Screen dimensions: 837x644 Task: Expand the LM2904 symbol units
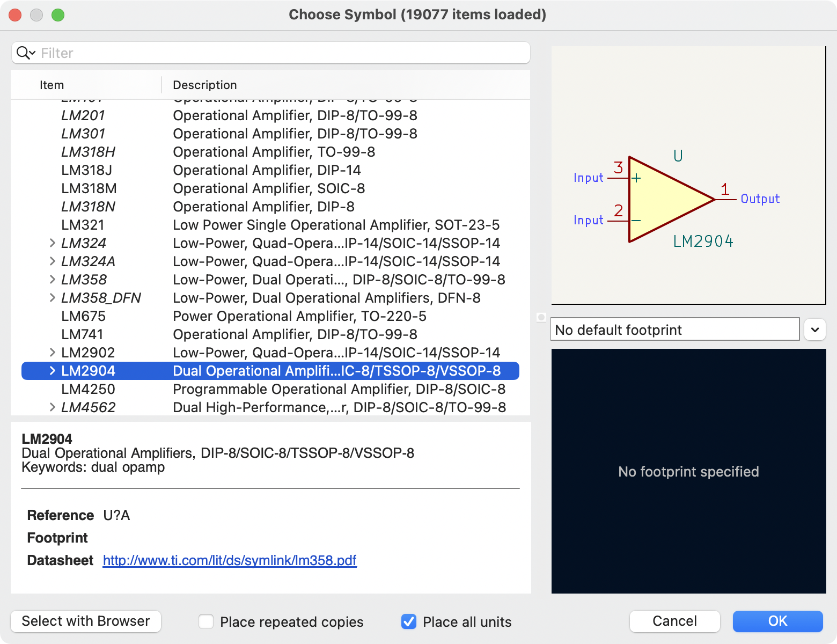click(52, 370)
